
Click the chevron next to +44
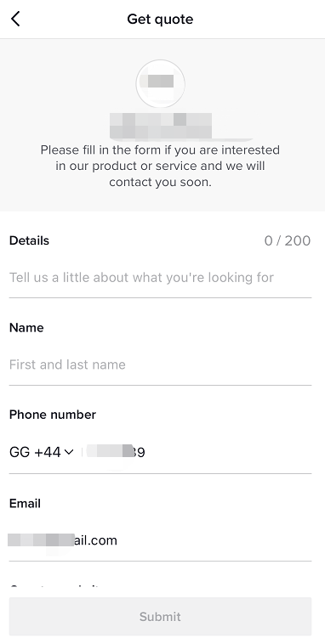(69, 452)
